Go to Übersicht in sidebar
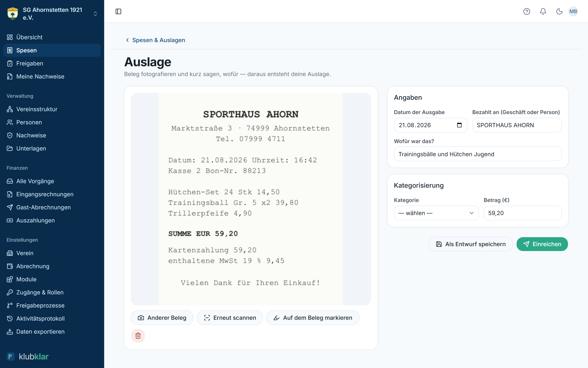 click(x=52, y=37)
